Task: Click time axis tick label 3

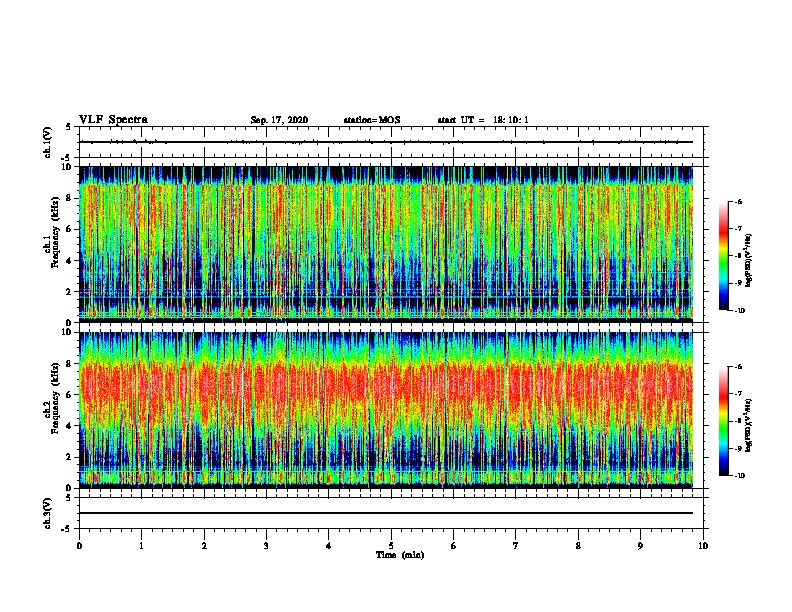Action: (x=266, y=546)
